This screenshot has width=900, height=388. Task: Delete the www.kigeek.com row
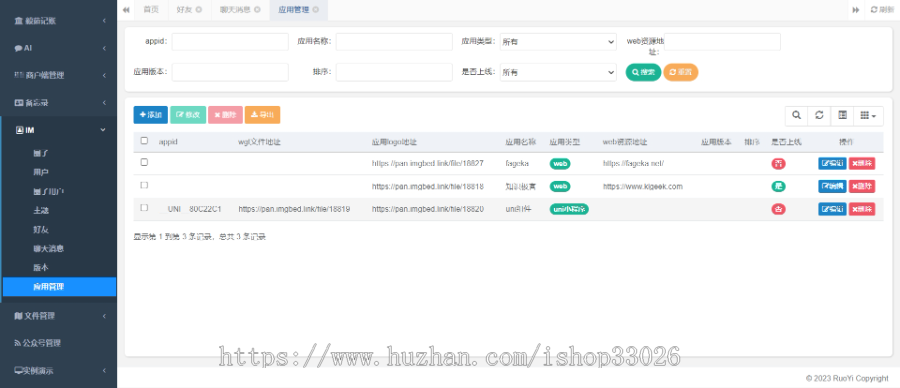point(862,186)
